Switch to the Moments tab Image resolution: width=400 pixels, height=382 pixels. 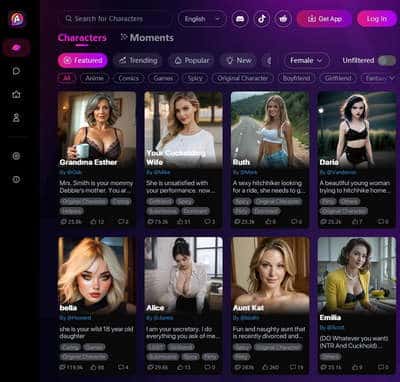point(147,38)
